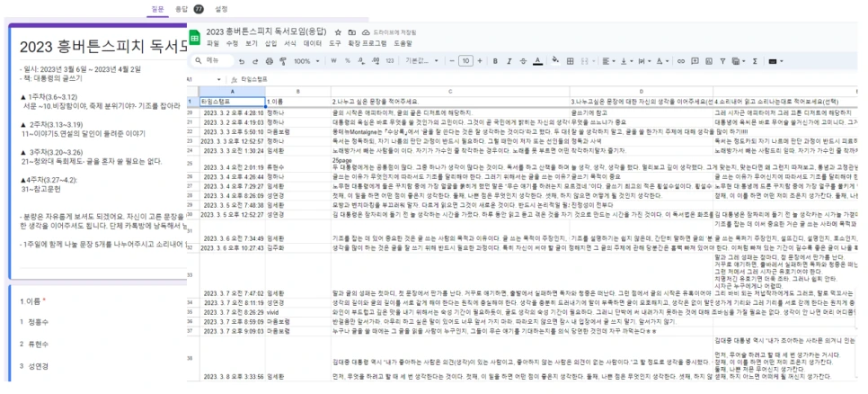868x394 pixels.
Task: Insert a chart via toolbar
Action: [709, 61]
